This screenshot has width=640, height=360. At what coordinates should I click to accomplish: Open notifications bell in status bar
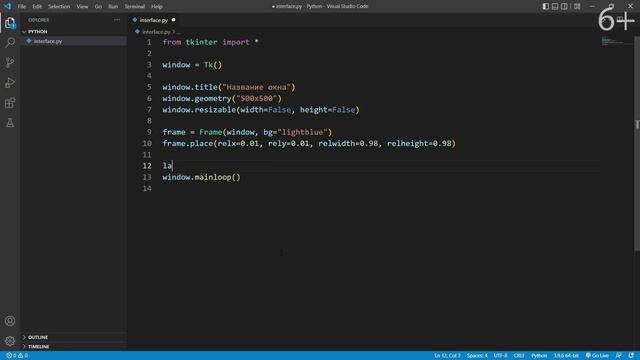631,356
